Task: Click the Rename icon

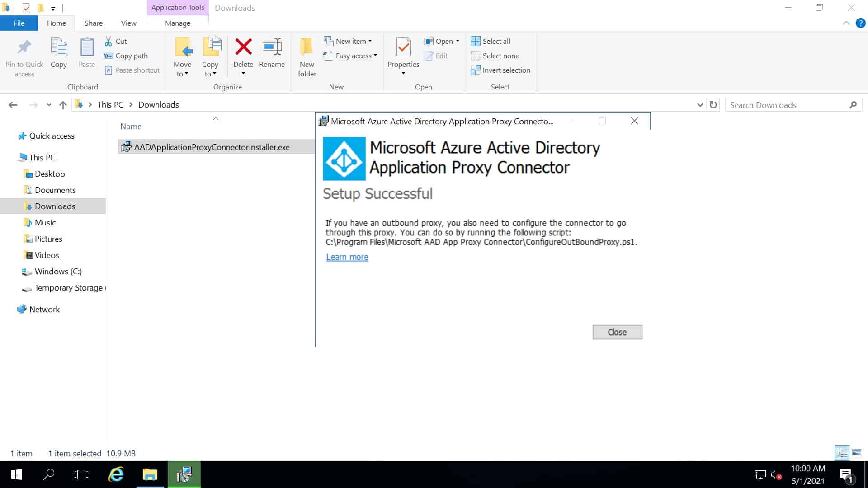Action: pyautogui.click(x=272, y=47)
